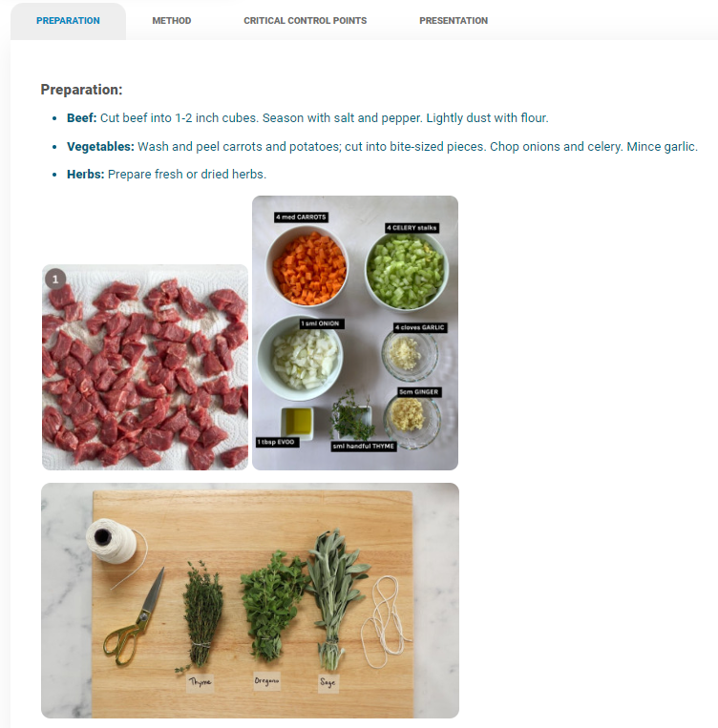The image size is (718, 728).
Task: Click the number 1 badge on beef image
Action: coord(55,279)
